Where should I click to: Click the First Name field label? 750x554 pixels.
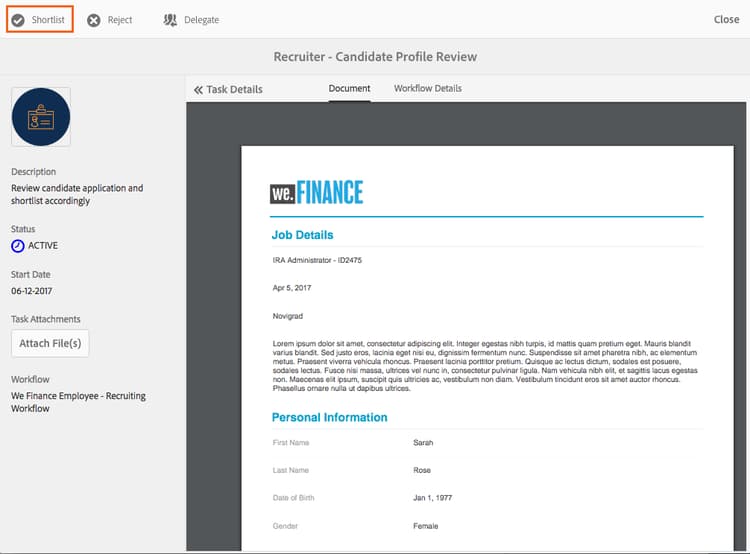291,443
